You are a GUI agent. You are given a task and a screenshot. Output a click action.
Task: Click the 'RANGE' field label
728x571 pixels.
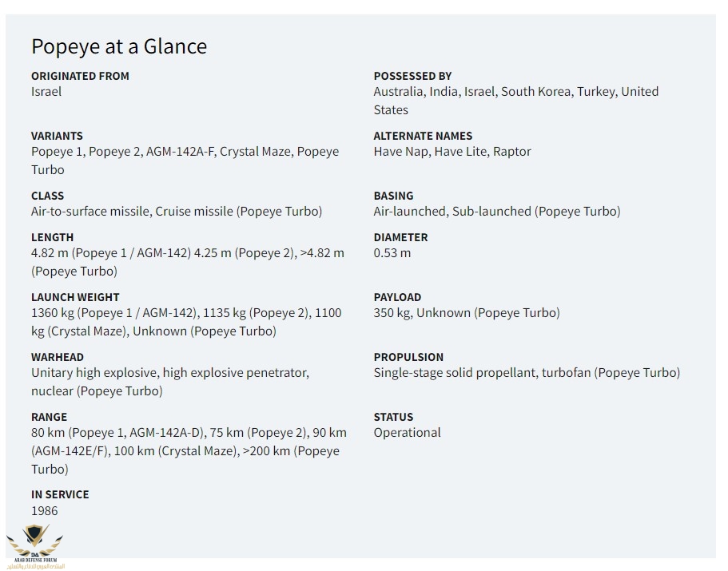tap(49, 417)
